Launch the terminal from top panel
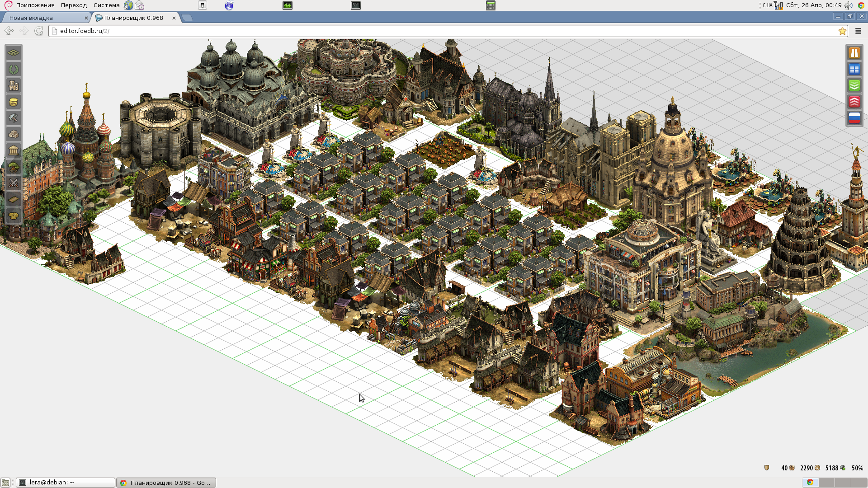 (356, 5)
